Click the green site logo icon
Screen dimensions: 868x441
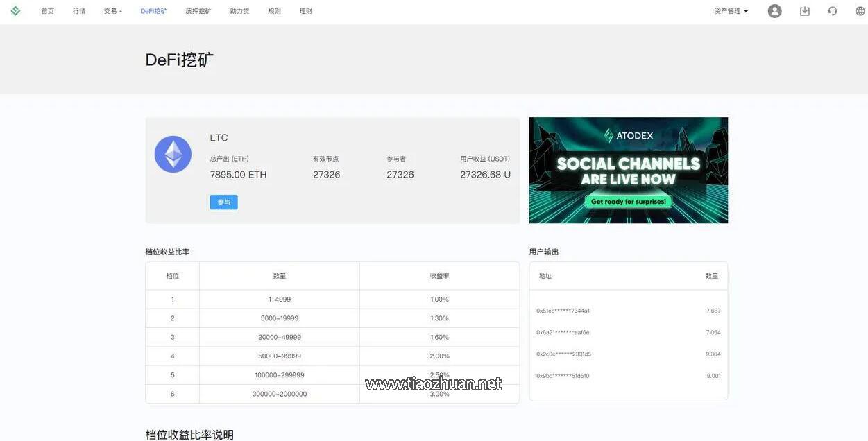(x=15, y=11)
